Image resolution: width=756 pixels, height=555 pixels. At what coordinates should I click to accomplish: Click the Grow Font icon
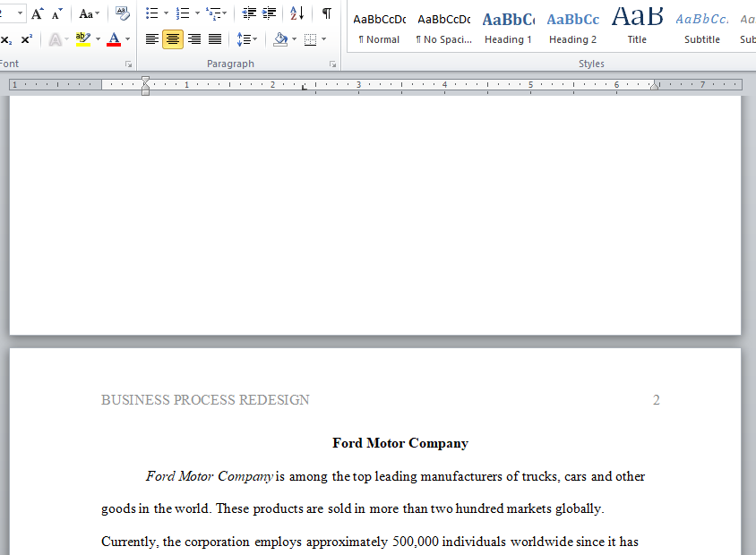click(37, 13)
